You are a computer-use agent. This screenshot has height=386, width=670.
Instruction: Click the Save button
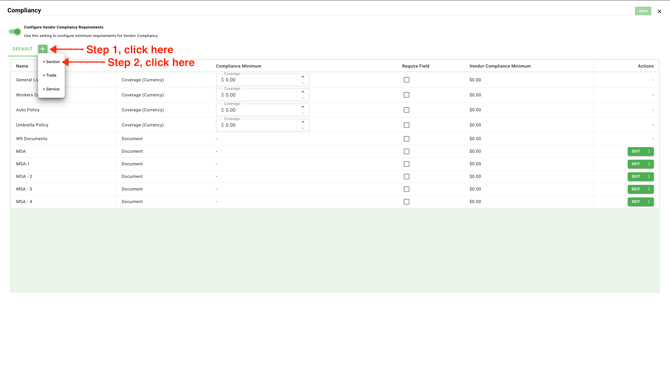[x=643, y=11]
